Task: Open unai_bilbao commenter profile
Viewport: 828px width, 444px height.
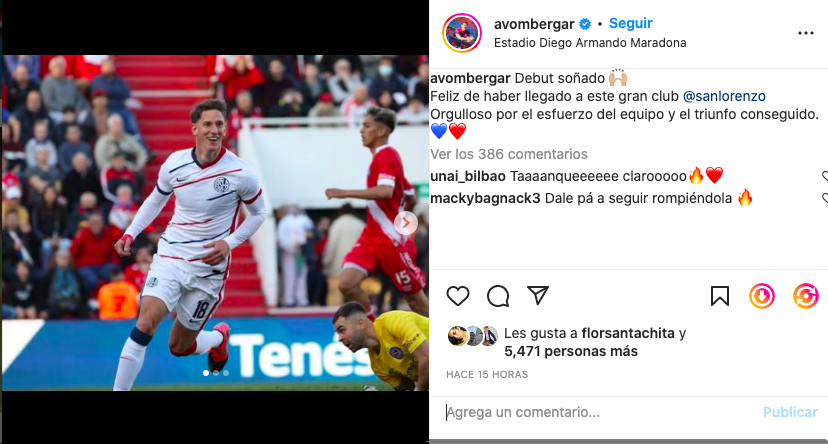Action: (468, 176)
